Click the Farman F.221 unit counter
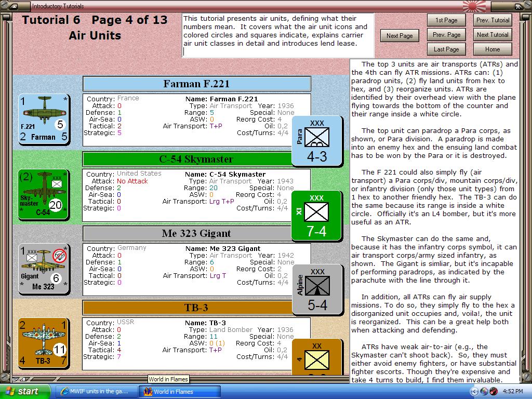This screenshot has height=399, width=532. [44, 119]
